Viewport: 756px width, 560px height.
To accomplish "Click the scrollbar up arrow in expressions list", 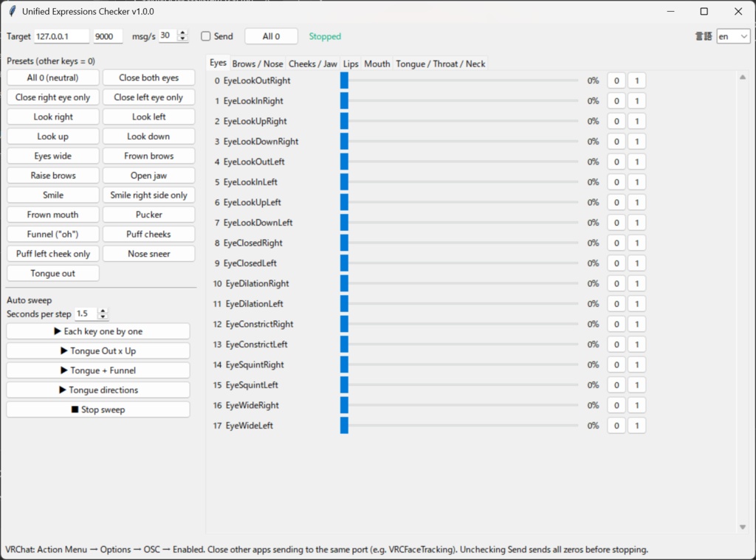I will tap(743, 77).
